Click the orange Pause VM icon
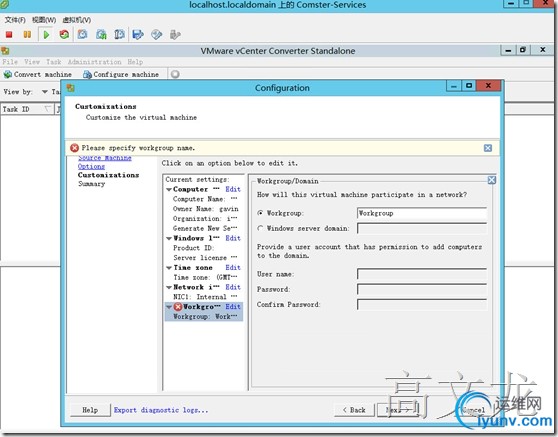Screen dimensions: 558x437 tap(27, 35)
